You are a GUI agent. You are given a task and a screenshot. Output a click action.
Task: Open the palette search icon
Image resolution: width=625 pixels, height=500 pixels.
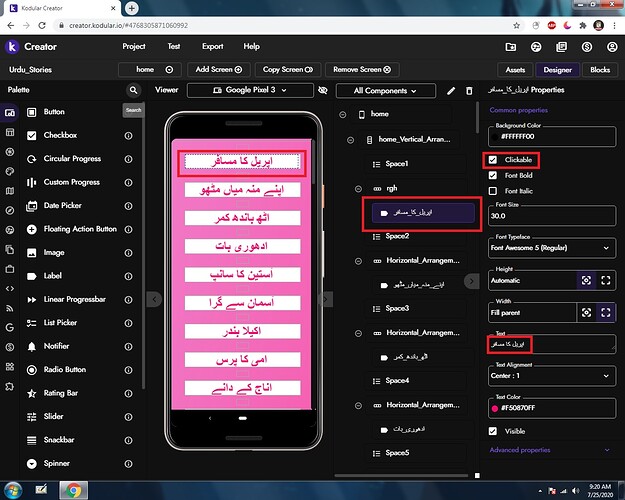[x=133, y=90]
